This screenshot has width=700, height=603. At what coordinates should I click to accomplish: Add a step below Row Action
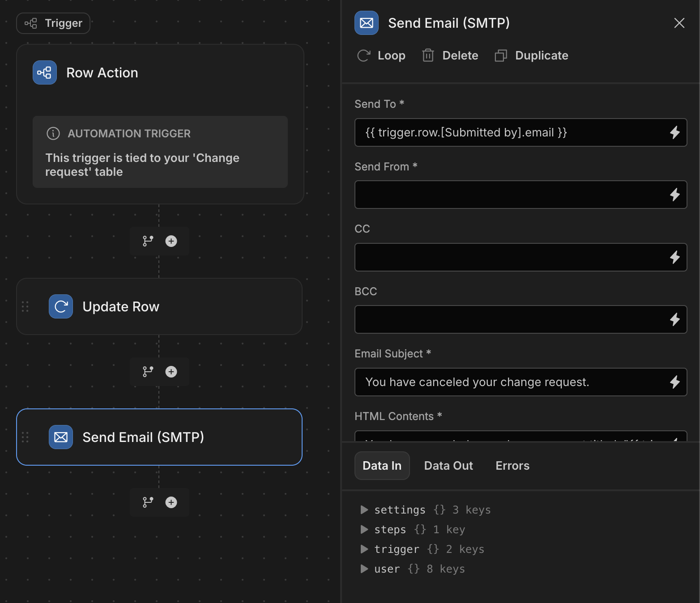point(171,241)
